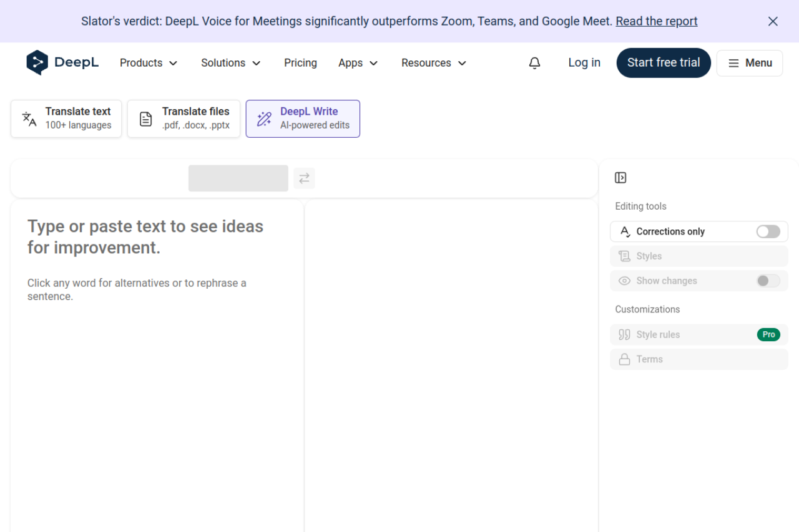799x532 pixels.
Task: Switch to Translate text tab
Action: pyautogui.click(x=66, y=118)
